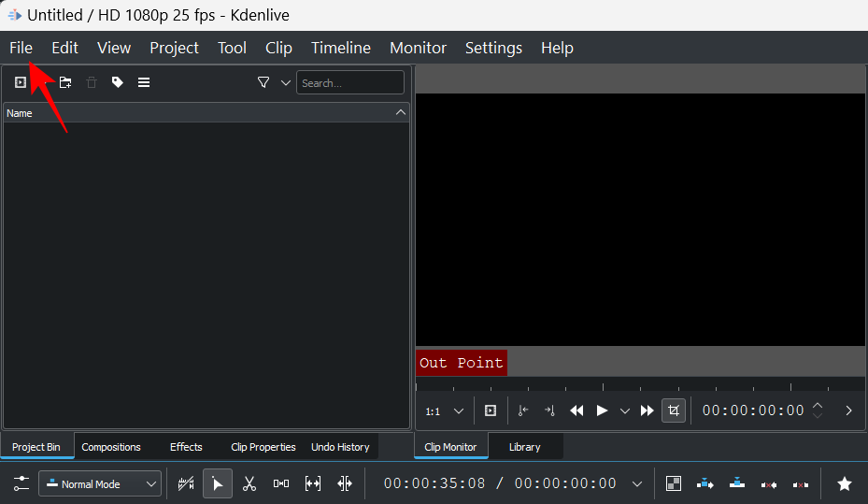Expand the filter options arrow beside funnel
Image resolution: width=868 pixels, height=504 pixels.
285,83
